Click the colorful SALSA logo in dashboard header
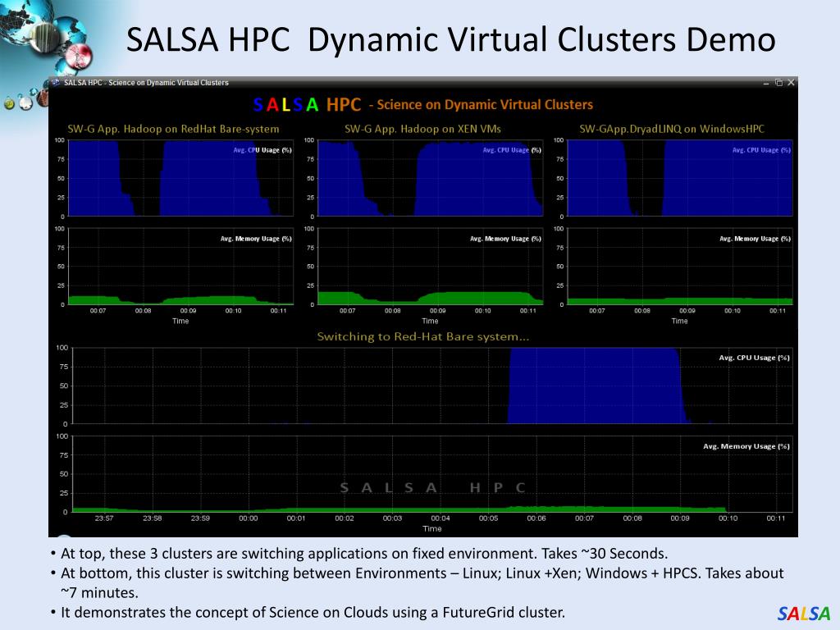 285,104
